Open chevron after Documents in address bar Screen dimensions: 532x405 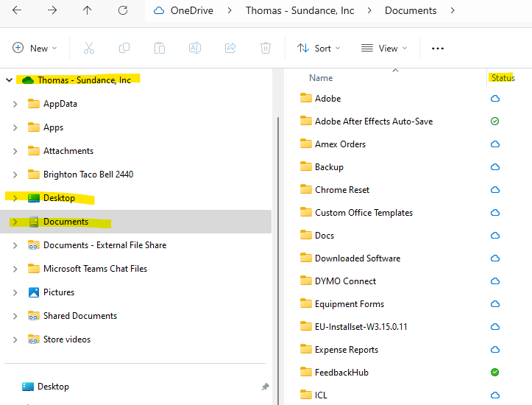(x=453, y=10)
